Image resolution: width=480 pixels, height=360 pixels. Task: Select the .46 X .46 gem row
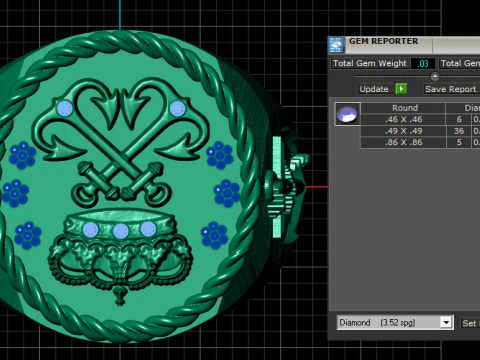[x=420, y=119]
